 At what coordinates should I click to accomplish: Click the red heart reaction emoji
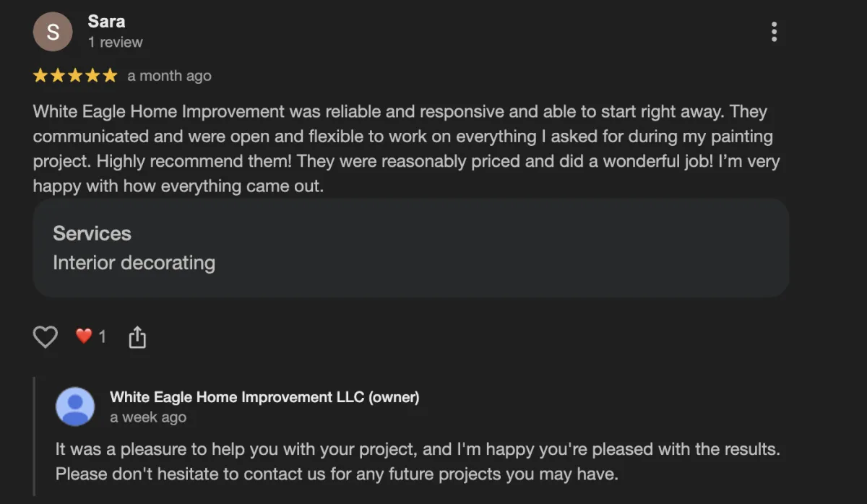coord(85,336)
